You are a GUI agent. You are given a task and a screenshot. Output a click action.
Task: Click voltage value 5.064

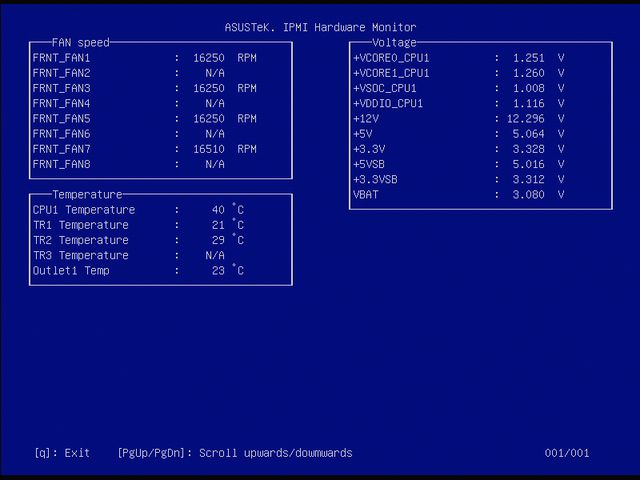point(529,134)
